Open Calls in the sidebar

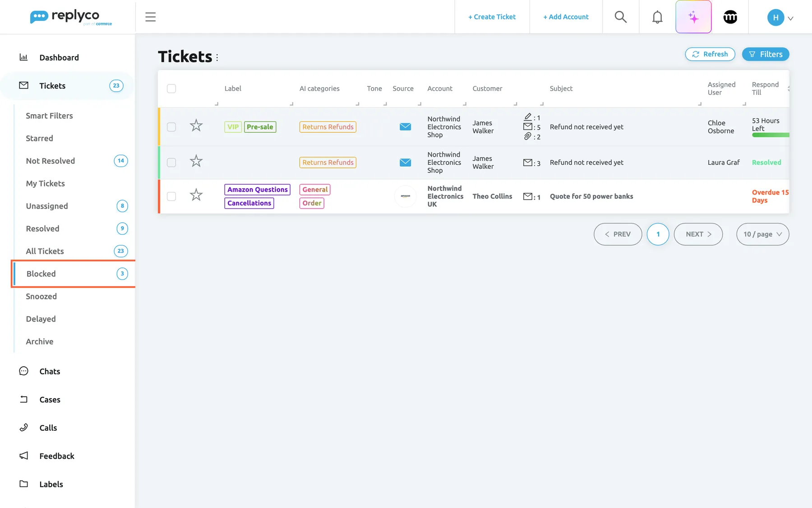[48, 428]
